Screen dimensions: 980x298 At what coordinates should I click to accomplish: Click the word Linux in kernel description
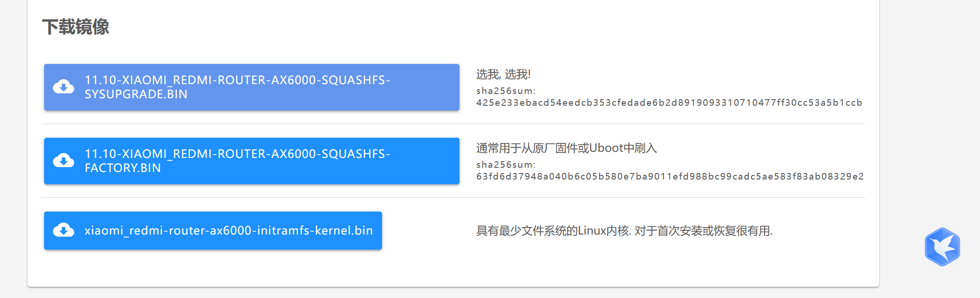(x=591, y=231)
